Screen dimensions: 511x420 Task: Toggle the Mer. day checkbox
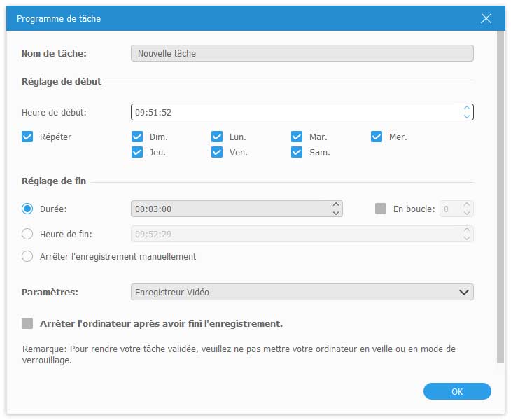[377, 137]
